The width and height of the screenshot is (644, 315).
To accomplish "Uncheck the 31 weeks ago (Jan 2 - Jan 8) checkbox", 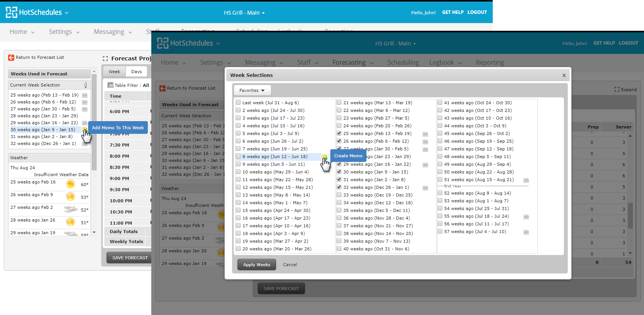I will [x=339, y=180].
